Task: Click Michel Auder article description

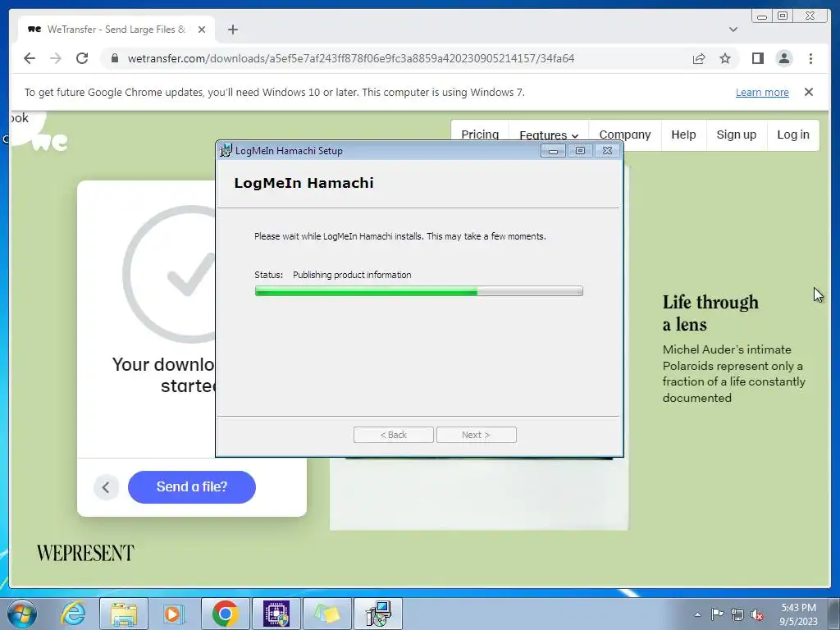Action: tap(734, 373)
